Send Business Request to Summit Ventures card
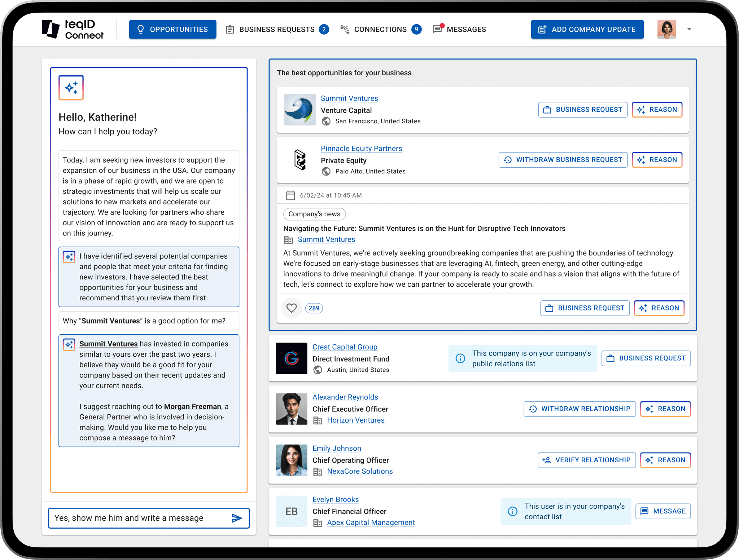 [x=583, y=110]
